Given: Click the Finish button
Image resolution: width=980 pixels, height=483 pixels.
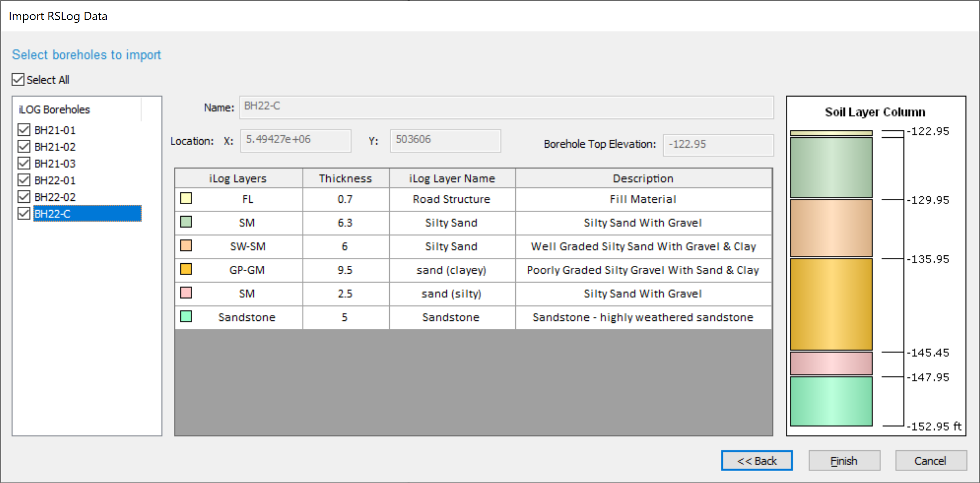Looking at the screenshot, I should pyautogui.click(x=844, y=461).
